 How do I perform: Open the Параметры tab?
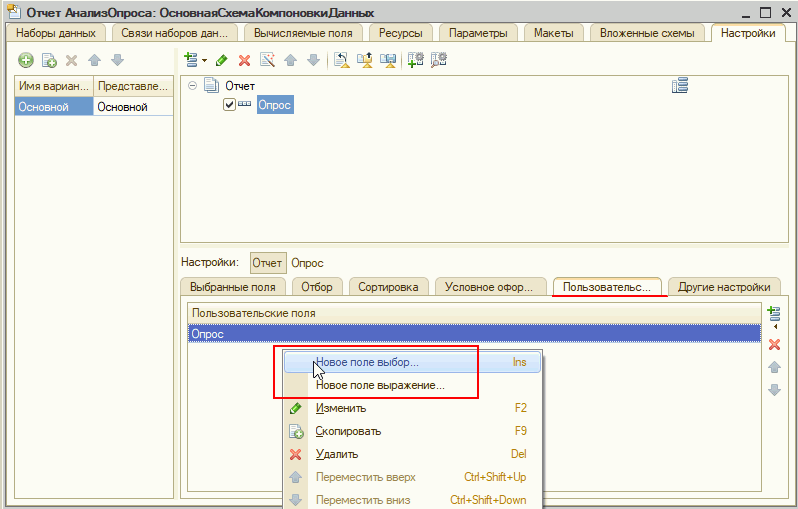tap(478, 33)
